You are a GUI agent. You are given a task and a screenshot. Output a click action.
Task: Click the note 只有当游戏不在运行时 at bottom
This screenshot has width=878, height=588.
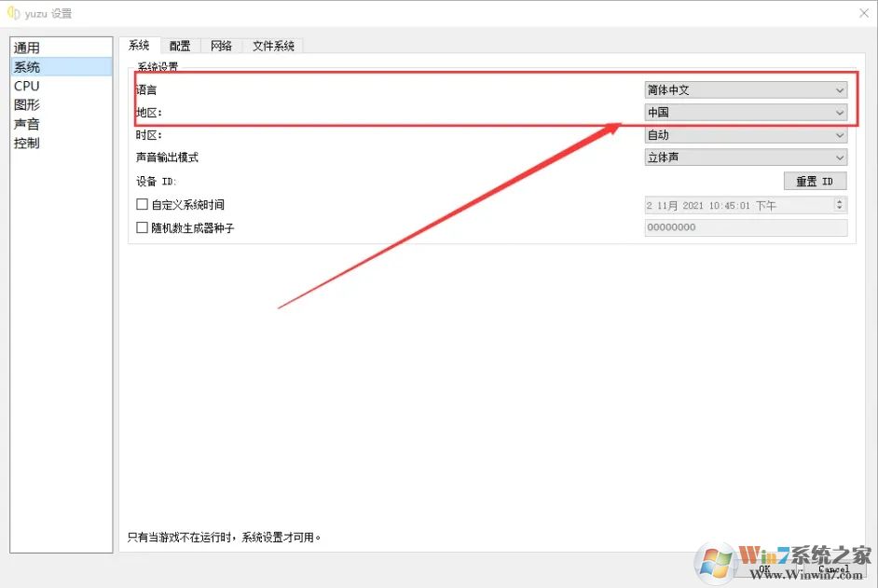point(224,538)
